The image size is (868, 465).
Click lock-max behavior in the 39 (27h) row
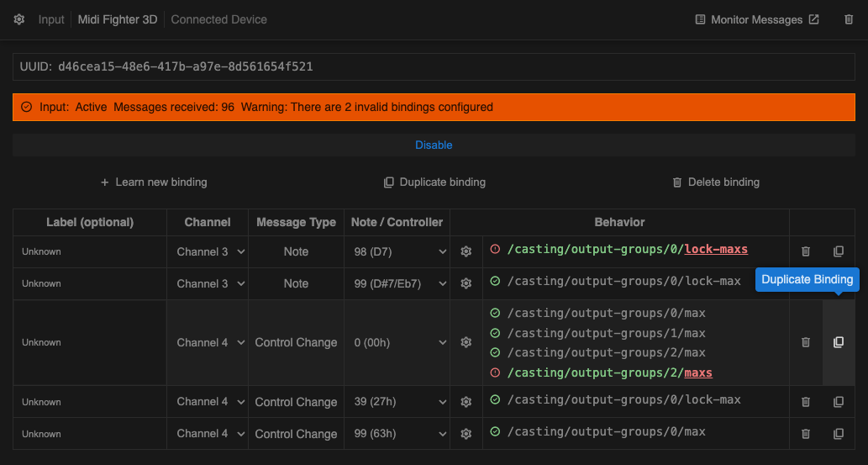tap(623, 399)
